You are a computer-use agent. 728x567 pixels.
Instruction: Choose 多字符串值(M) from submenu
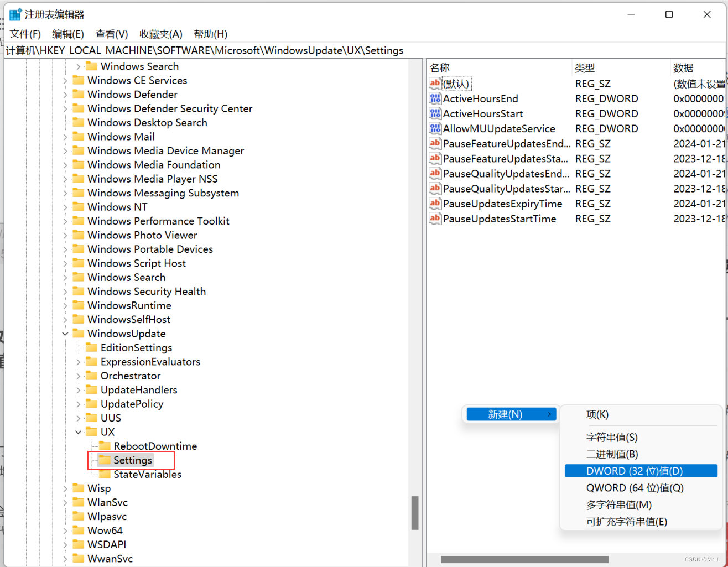[641, 505]
